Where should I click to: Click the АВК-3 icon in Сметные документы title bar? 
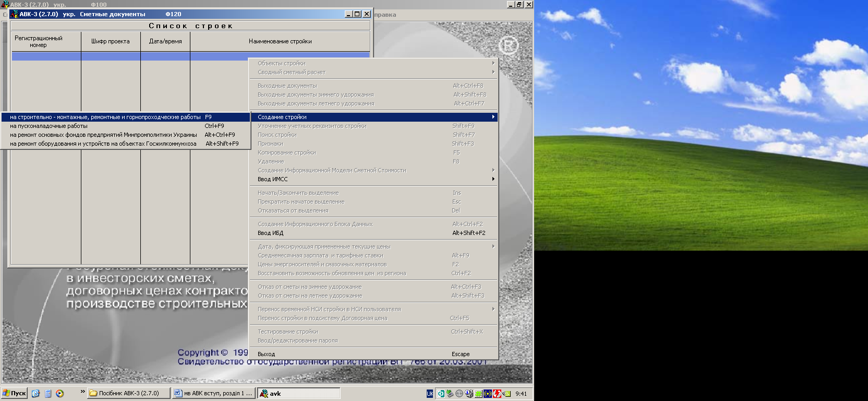tap(14, 14)
